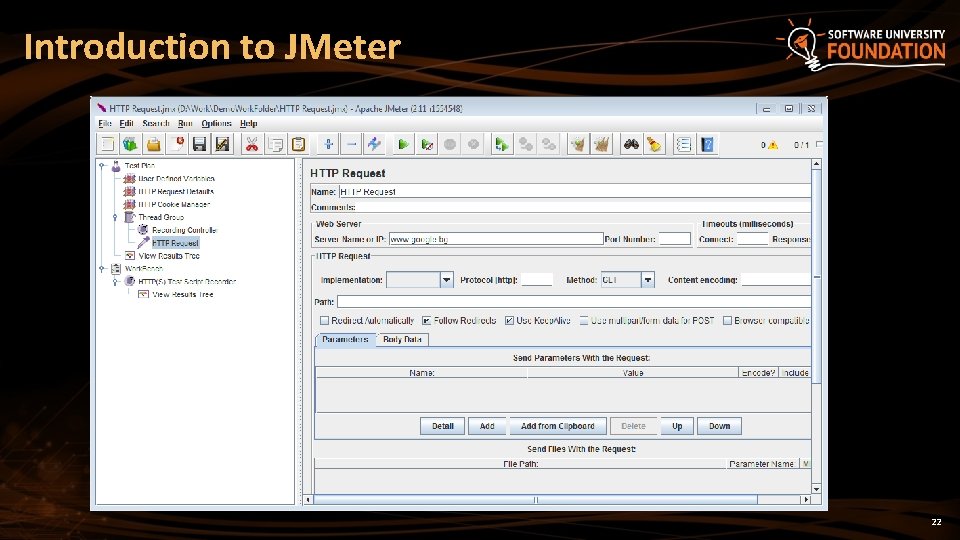Open the File menu
This screenshot has width=960, height=540.
click(105, 124)
